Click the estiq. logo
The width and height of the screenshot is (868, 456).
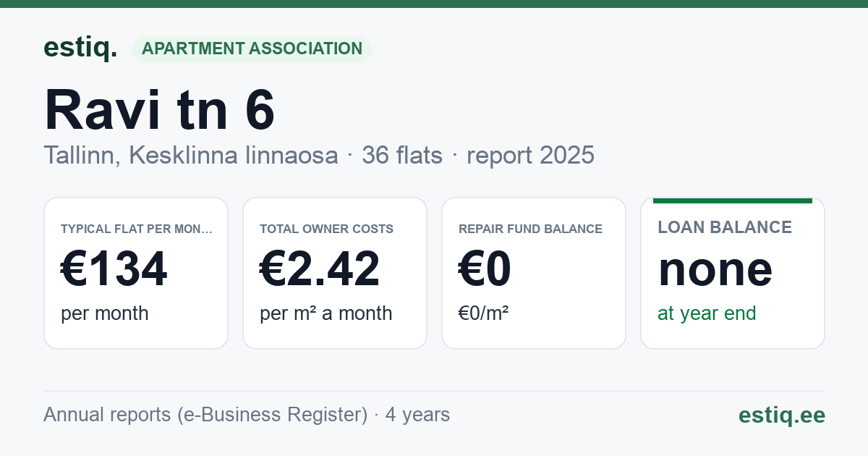pos(80,48)
